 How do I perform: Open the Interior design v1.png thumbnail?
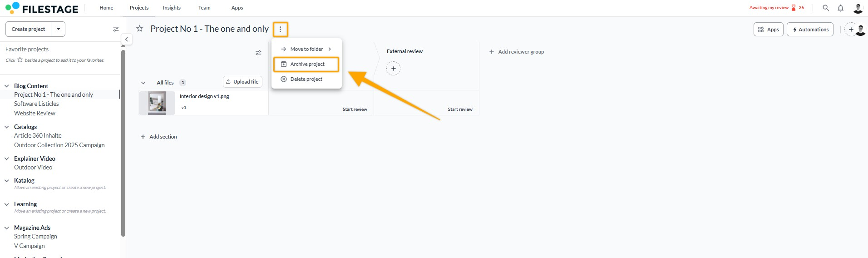tap(157, 103)
